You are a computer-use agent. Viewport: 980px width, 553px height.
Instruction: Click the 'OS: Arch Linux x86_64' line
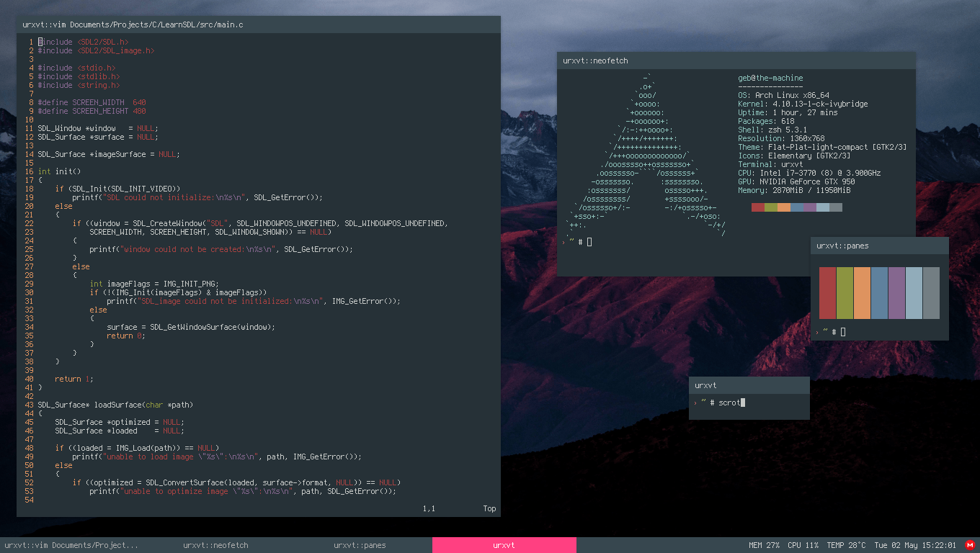pyautogui.click(x=783, y=95)
